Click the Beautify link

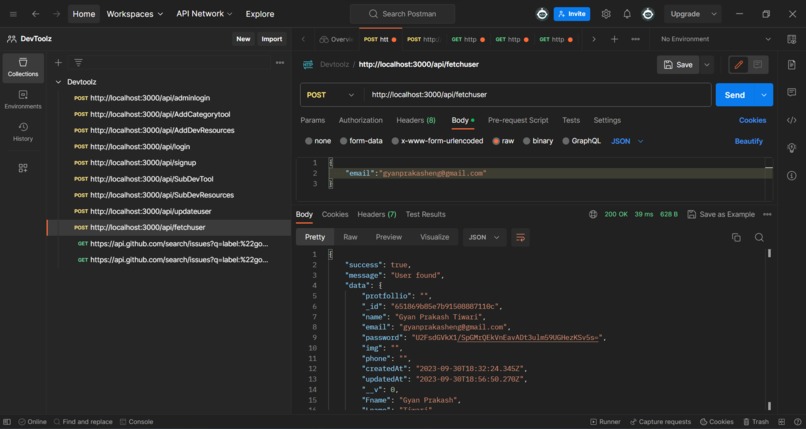(748, 141)
